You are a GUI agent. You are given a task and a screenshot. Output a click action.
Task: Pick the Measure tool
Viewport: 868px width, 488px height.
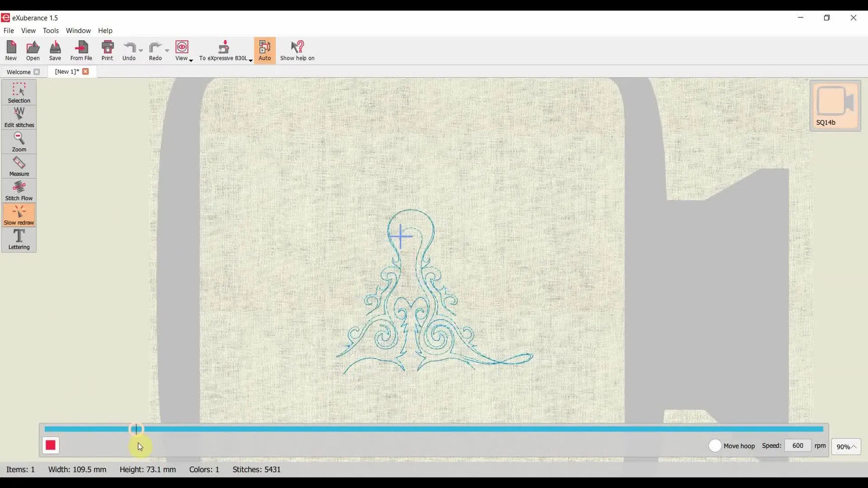[19, 165]
